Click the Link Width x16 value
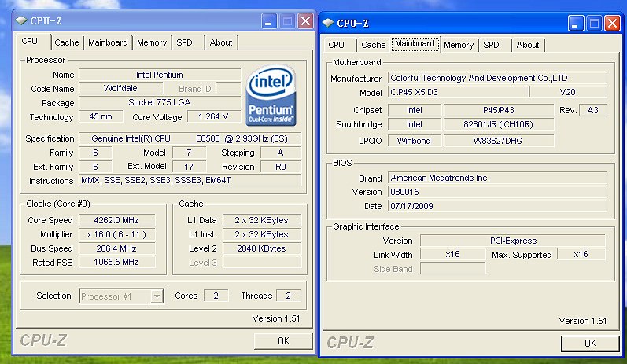Image resolution: width=627 pixels, height=364 pixels. coord(452,255)
